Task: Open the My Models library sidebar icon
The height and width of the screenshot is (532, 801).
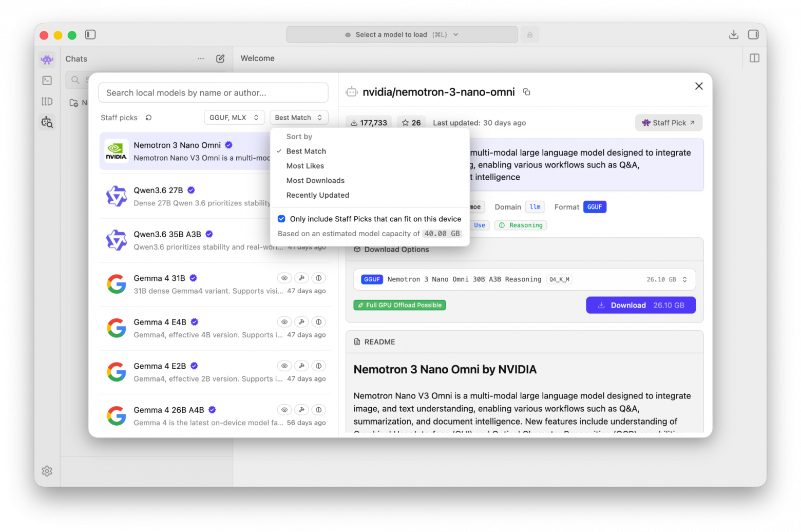Action: click(47, 102)
